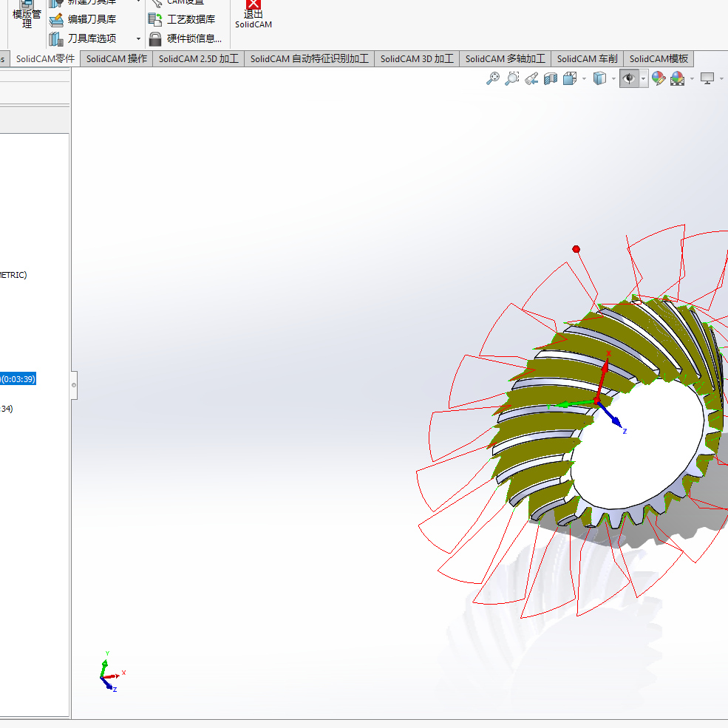This screenshot has height=728, width=728.
Task: Select the Zoom to Area tool
Action: point(511,78)
